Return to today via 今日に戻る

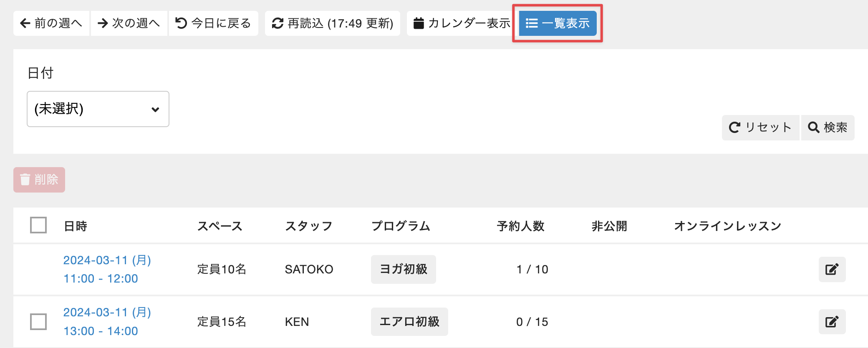tap(213, 23)
